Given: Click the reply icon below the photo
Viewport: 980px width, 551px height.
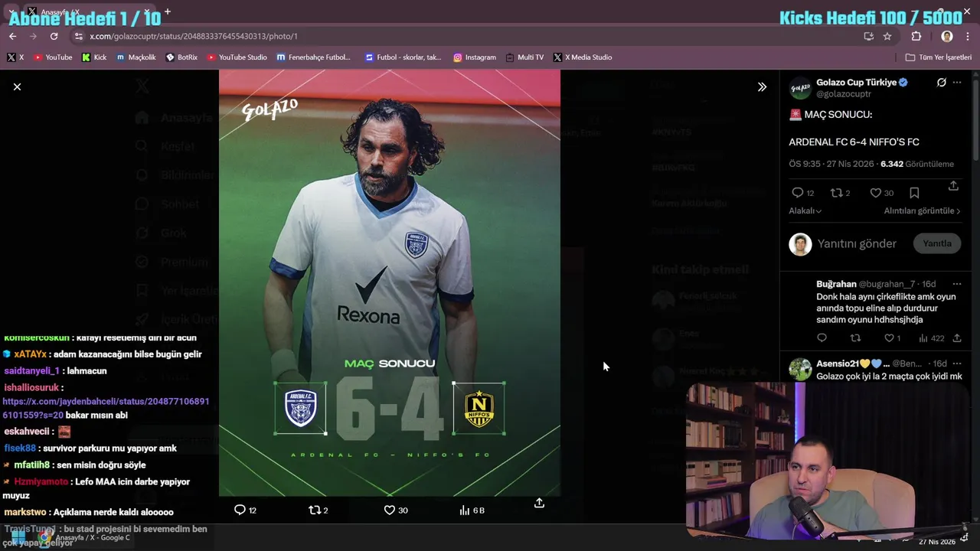Looking at the screenshot, I should click(x=240, y=510).
